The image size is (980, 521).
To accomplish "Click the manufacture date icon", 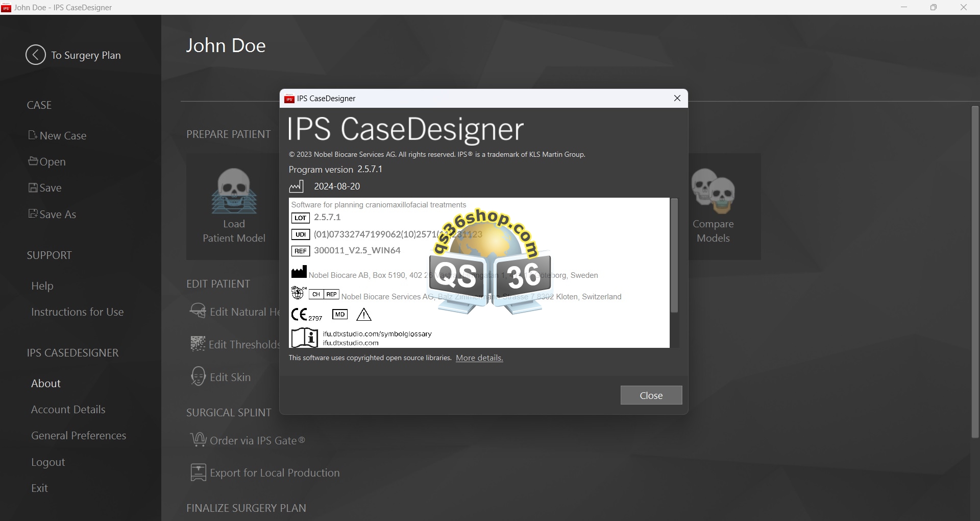I will [x=296, y=186].
